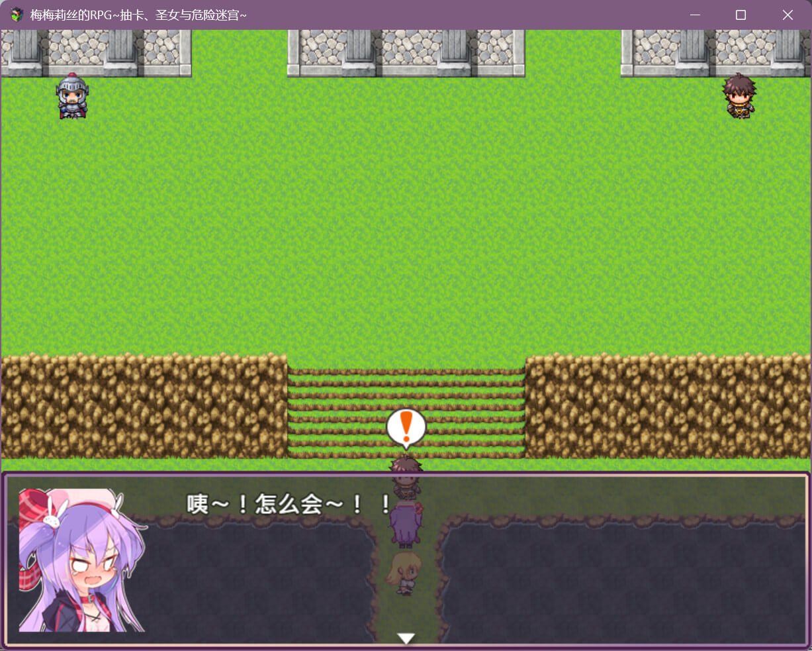Image resolution: width=812 pixels, height=651 pixels.
Task: Click the armored knight NPC
Action: (71, 97)
